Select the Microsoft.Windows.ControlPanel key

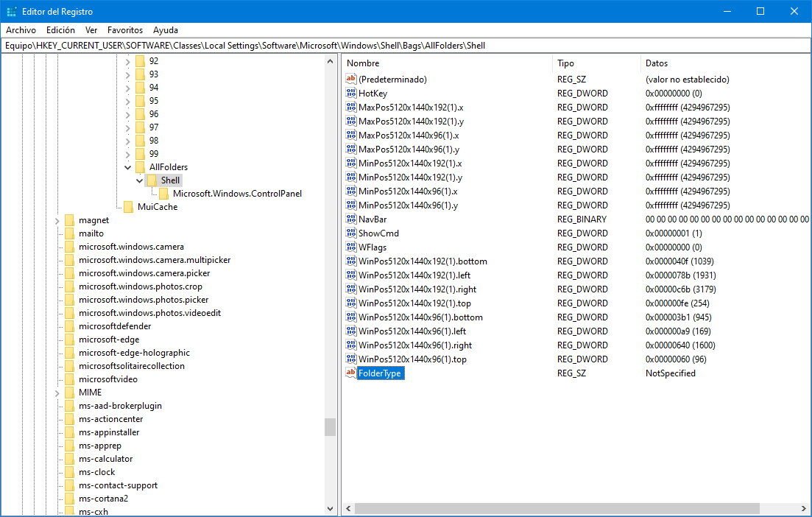click(237, 194)
